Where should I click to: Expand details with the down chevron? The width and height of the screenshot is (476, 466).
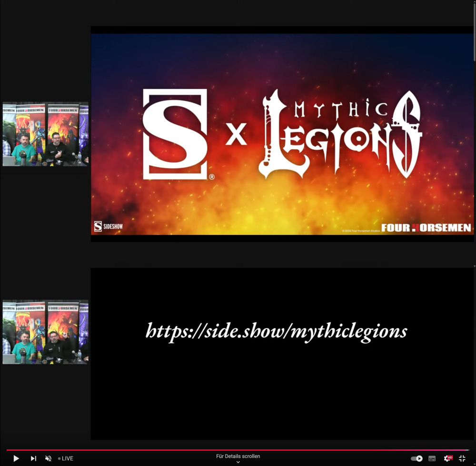tap(238, 462)
